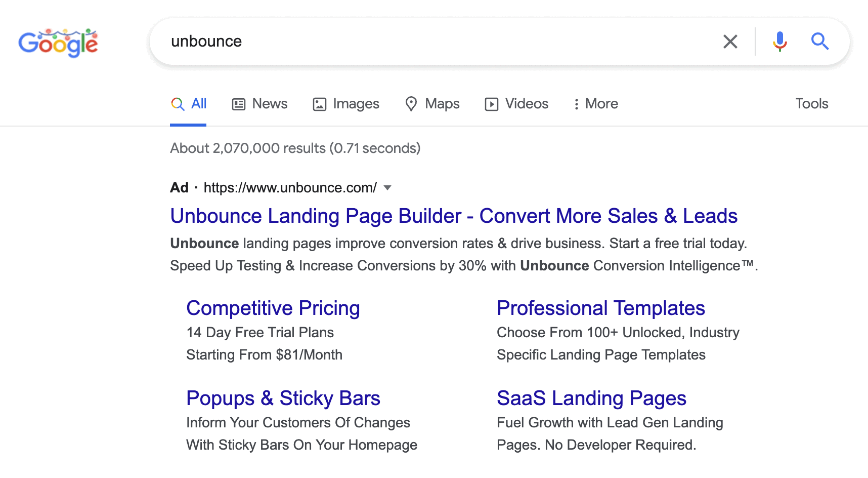The width and height of the screenshot is (868, 478).
Task: Click the https://www.unbounce.com/ ad URL
Action: (x=290, y=188)
